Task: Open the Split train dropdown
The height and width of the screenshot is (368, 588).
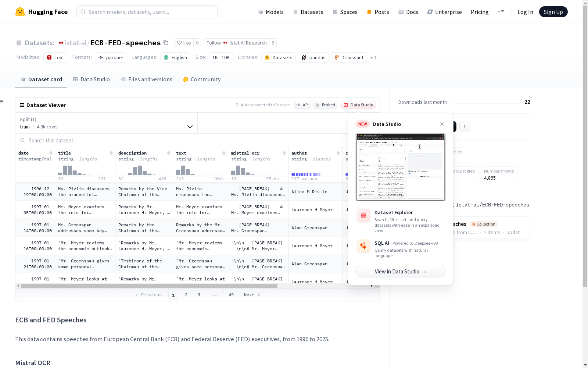Action: tap(107, 123)
